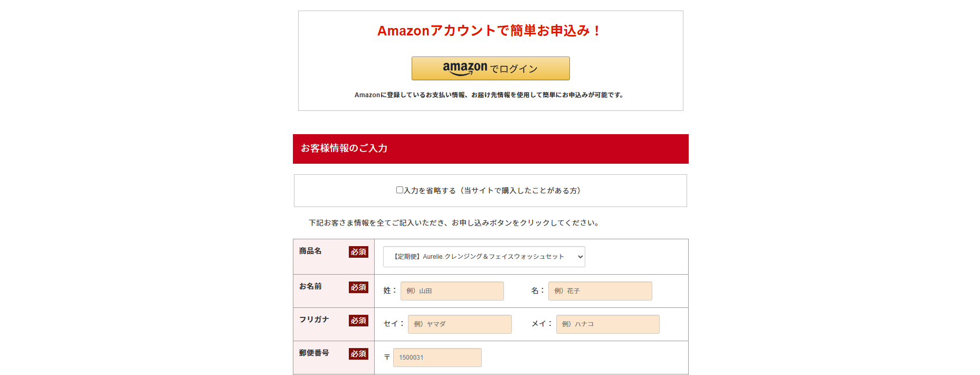The image size is (980, 375).
Task: Click the 姓 last name field
Action: pyautogui.click(x=452, y=291)
